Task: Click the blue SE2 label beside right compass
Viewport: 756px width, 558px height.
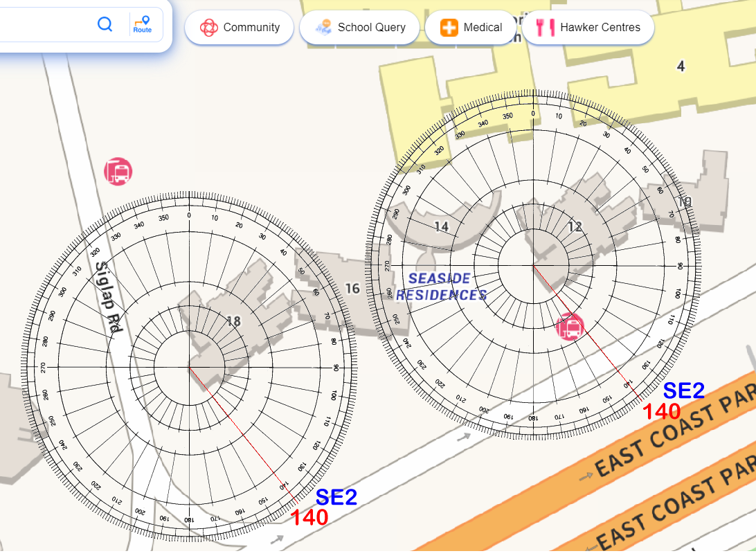Action: pyautogui.click(x=684, y=390)
